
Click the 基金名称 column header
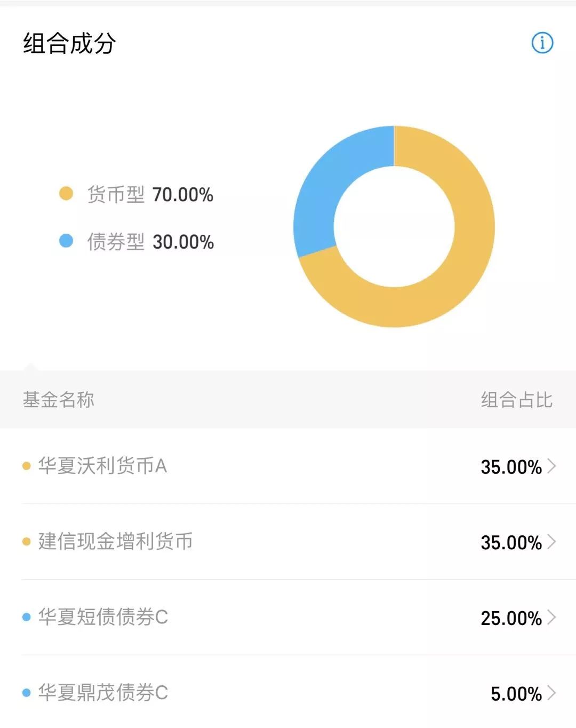59,399
